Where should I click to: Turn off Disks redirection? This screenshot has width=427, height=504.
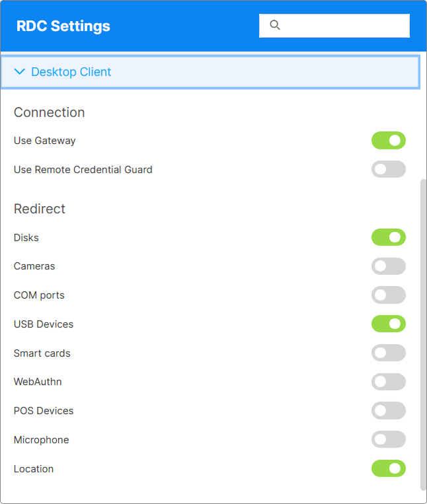tap(388, 237)
